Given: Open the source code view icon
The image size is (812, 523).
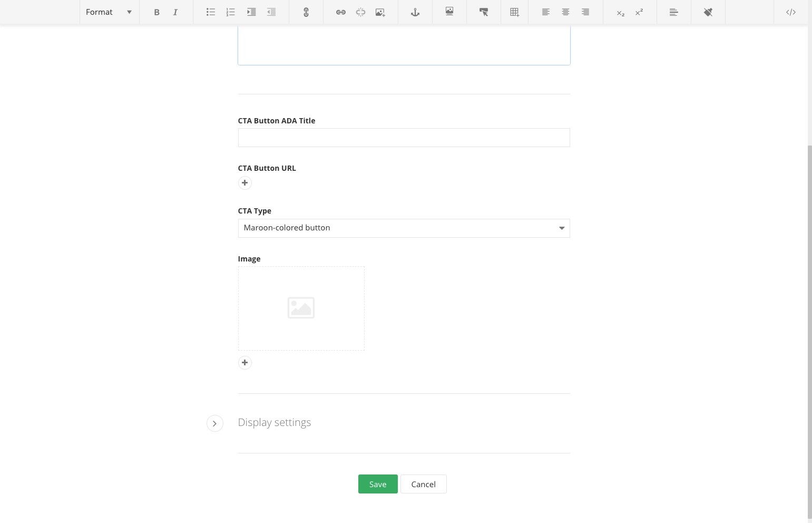Looking at the screenshot, I should (x=791, y=12).
